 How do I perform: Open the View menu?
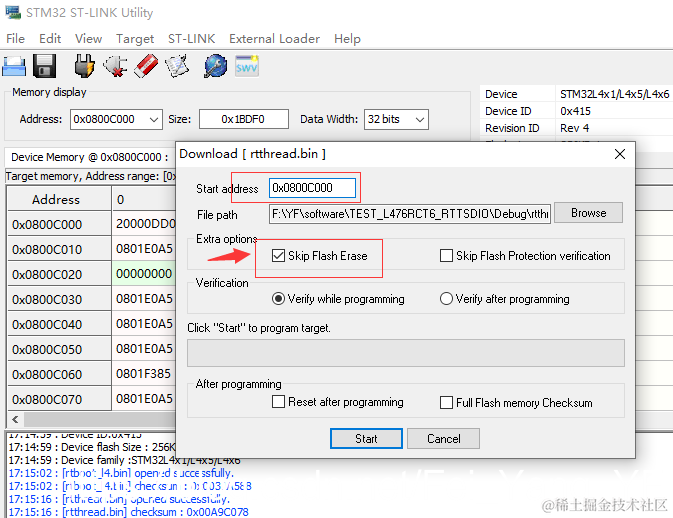pos(88,39)
